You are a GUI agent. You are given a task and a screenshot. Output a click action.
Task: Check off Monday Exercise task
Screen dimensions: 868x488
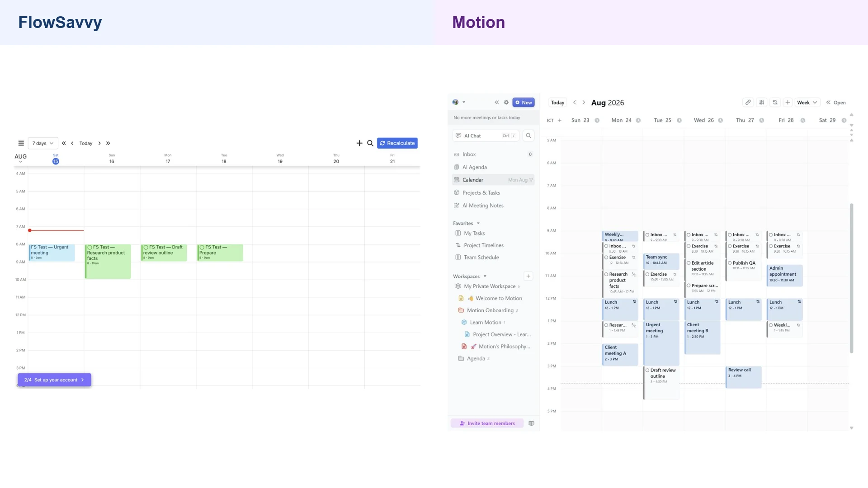(606, 258)
